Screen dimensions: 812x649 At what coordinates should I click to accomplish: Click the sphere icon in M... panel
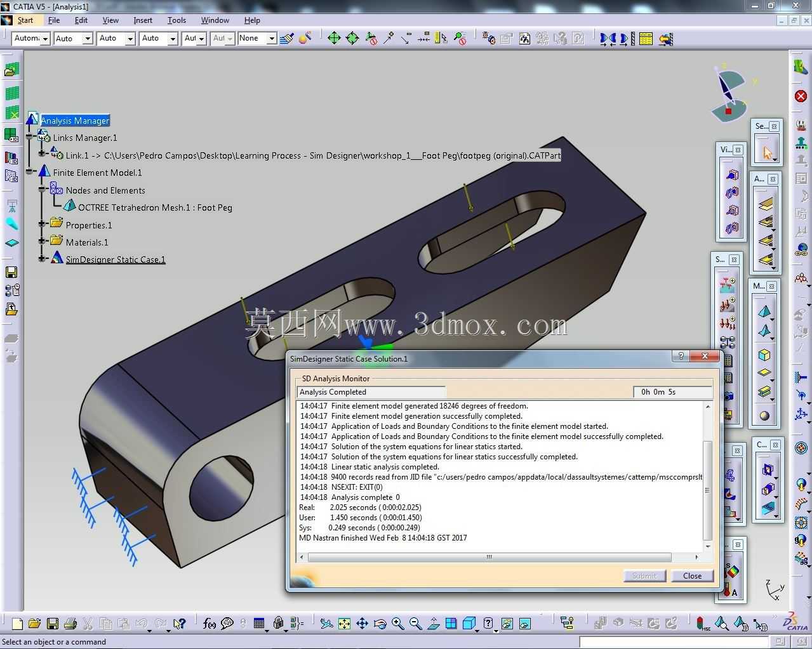[764, 416]
